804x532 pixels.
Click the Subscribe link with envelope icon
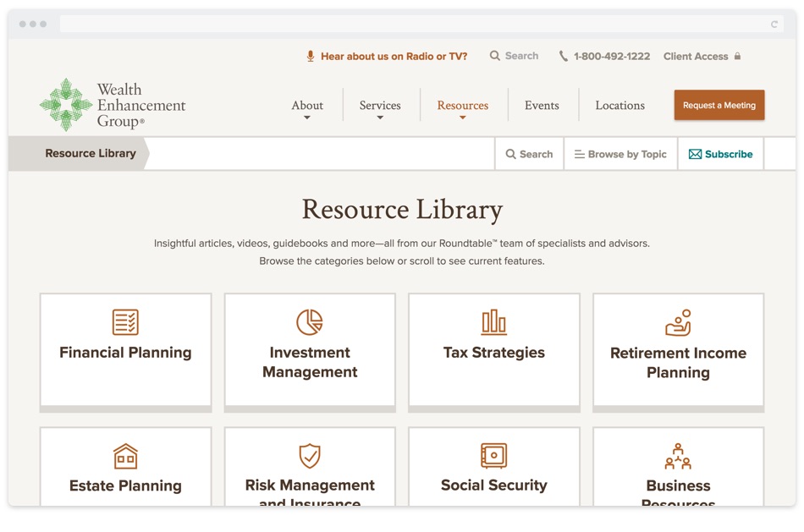[720, 154]
